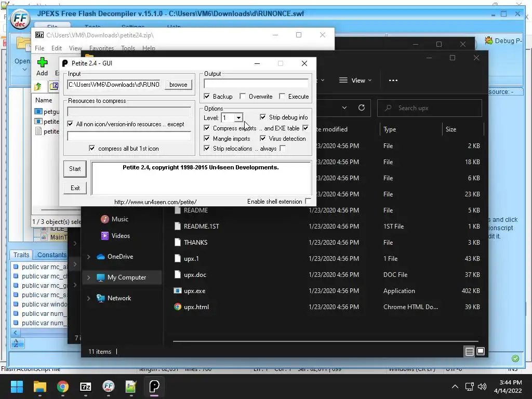
Task: Open the un4seen.com petite link
Action: click(155, 202)
